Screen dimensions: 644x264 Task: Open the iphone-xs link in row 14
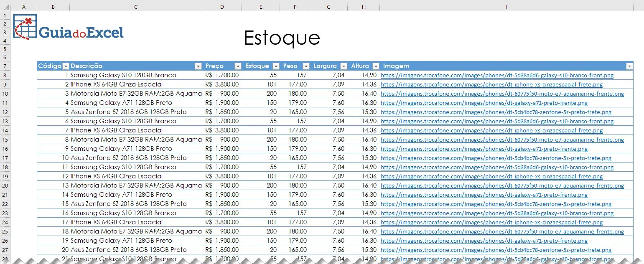[x=491, y=131]
